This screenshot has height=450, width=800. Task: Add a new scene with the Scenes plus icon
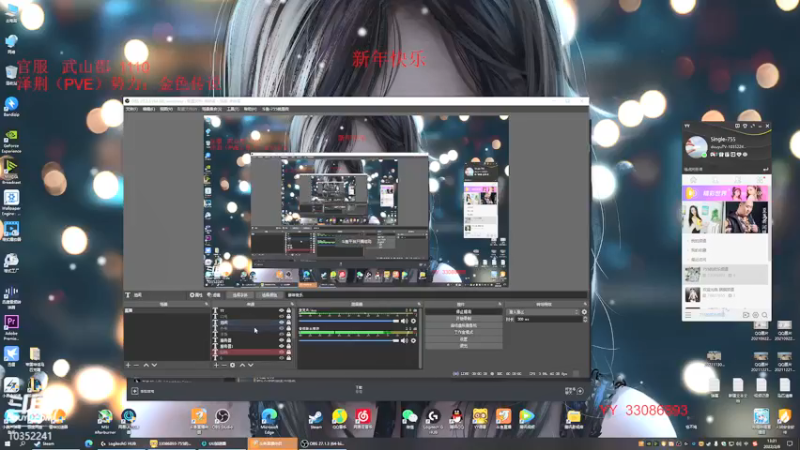point(128,365)
